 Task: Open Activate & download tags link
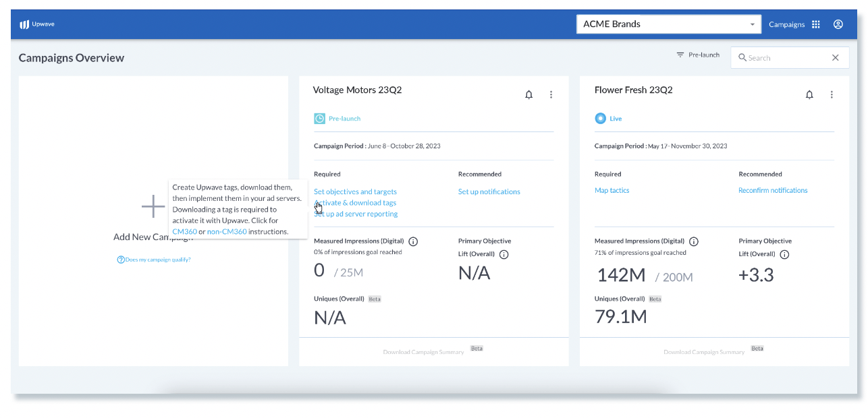point(355,202)
